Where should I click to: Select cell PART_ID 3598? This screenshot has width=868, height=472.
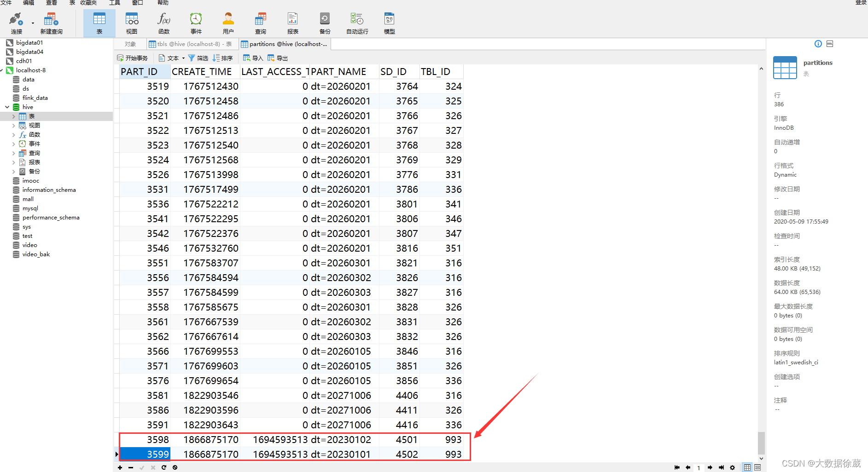(x=145, y=440)
